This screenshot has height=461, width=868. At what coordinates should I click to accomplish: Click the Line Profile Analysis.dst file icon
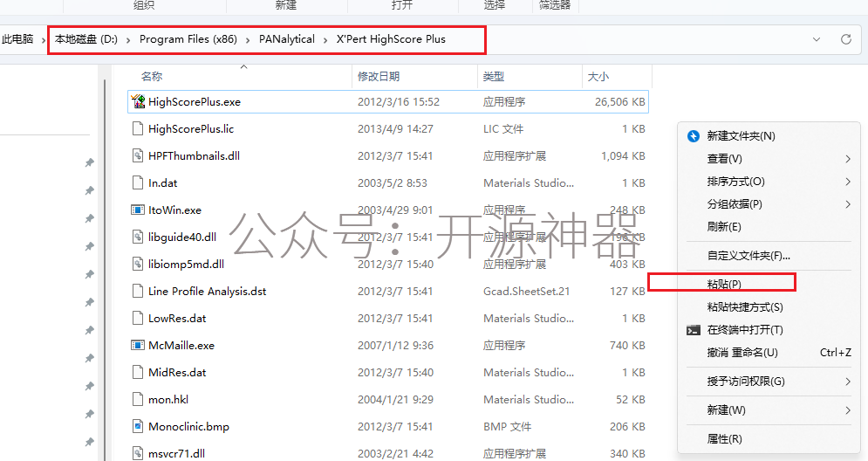coord(138,292)
